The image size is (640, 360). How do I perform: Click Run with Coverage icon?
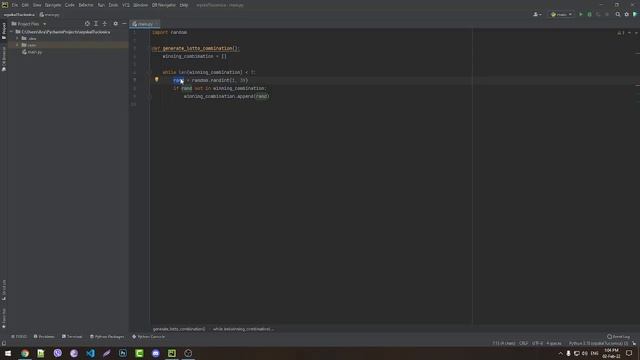598,14
